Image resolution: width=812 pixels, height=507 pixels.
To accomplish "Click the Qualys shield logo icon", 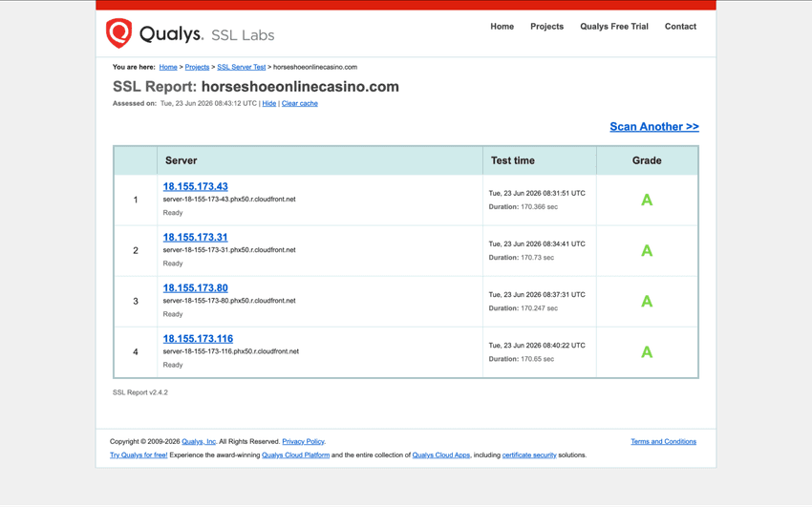I will [118, 33].
